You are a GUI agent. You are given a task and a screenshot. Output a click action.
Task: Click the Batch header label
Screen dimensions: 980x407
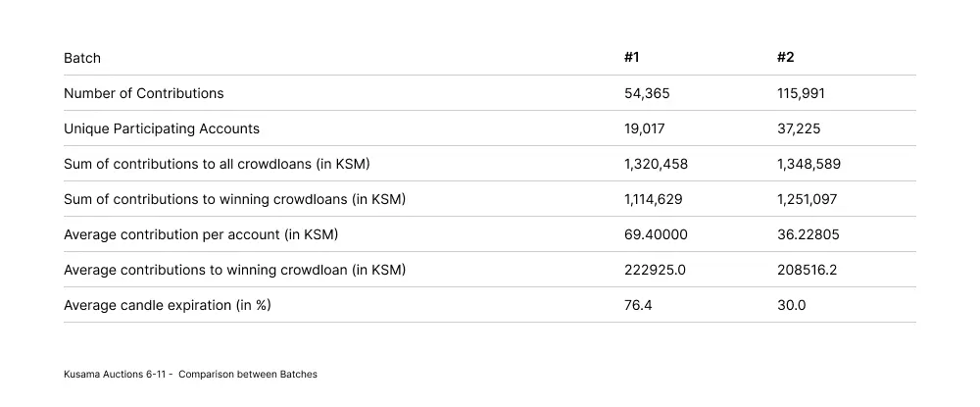pos(82,58)
